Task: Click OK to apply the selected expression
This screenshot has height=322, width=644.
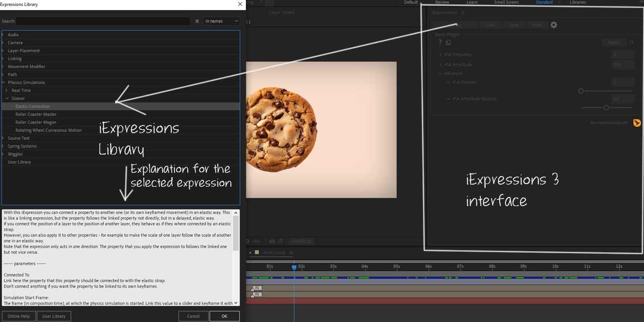Action: click(x=224, y=316)
